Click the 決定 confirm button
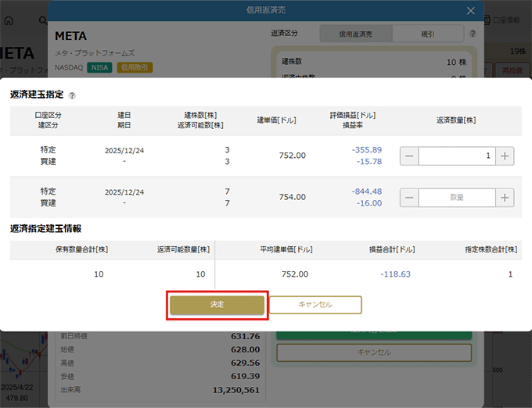Screen dimensions: 532x408 217,305
